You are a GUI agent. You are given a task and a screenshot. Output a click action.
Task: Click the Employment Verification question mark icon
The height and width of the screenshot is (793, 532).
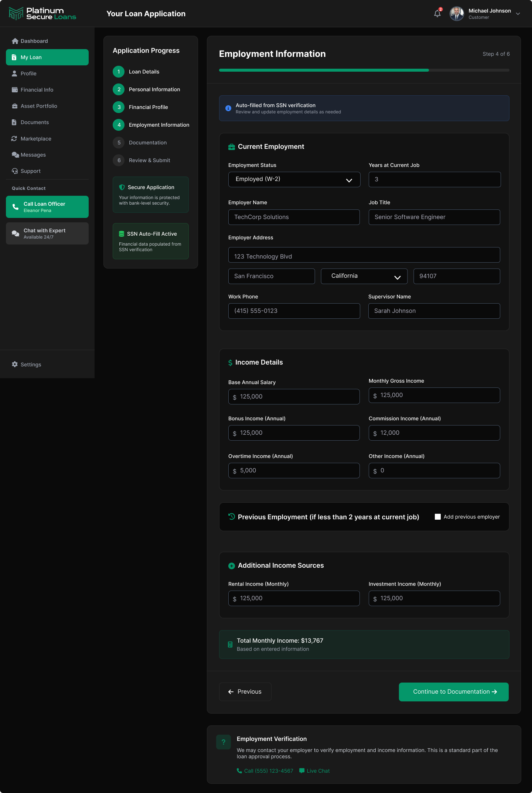(224, 742)
